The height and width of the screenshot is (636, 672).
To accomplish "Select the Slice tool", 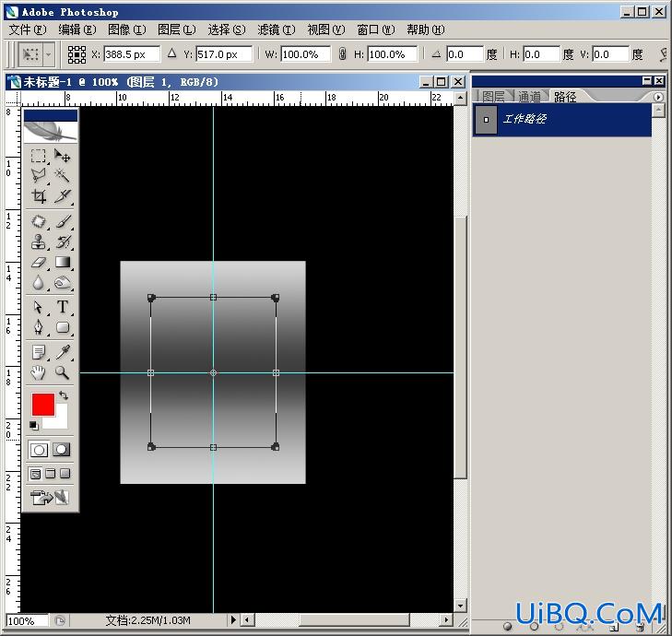I will (63, 195).
